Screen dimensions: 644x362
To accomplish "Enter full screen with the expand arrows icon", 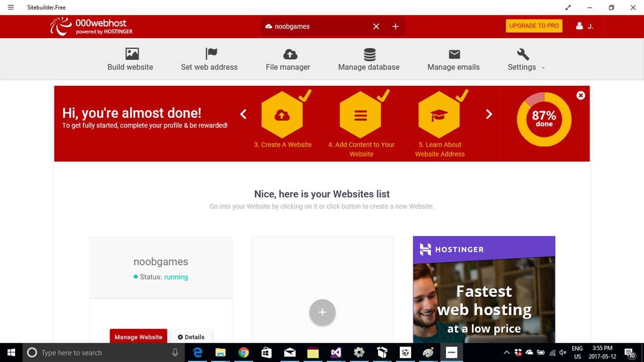I will pos(568,8).
